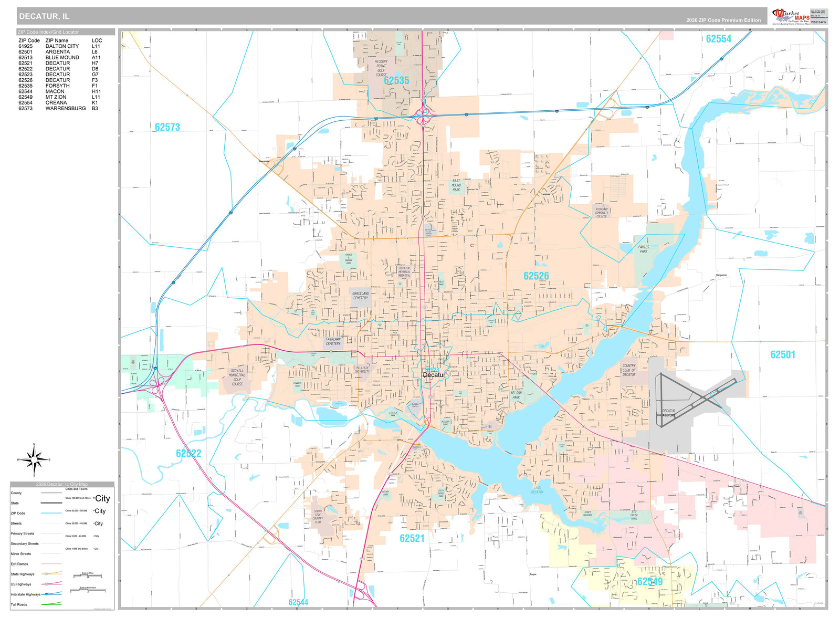Screen dimensions: 840x618
Task: Select the 62554 OREANA index row
Action: pyautogui.click(x=59, y=103)
